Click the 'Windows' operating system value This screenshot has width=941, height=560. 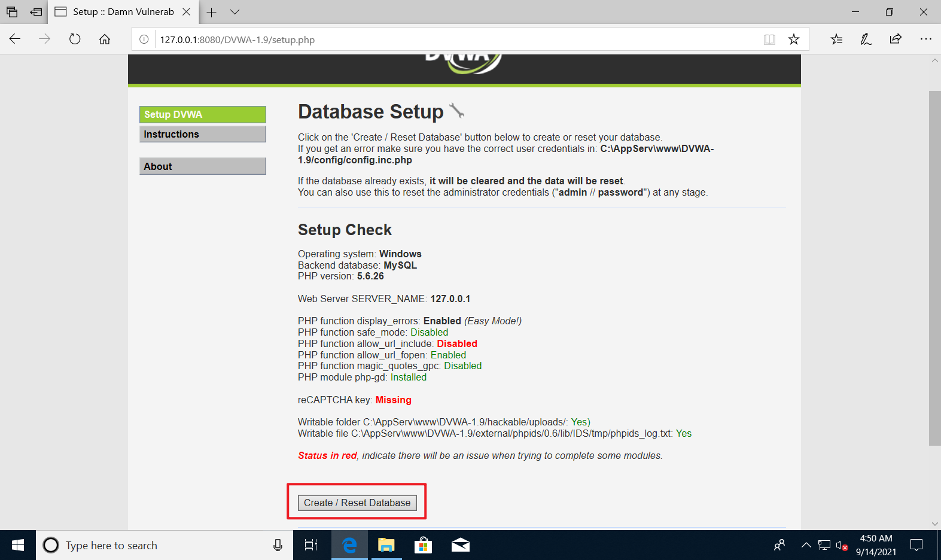pos(400,254)
